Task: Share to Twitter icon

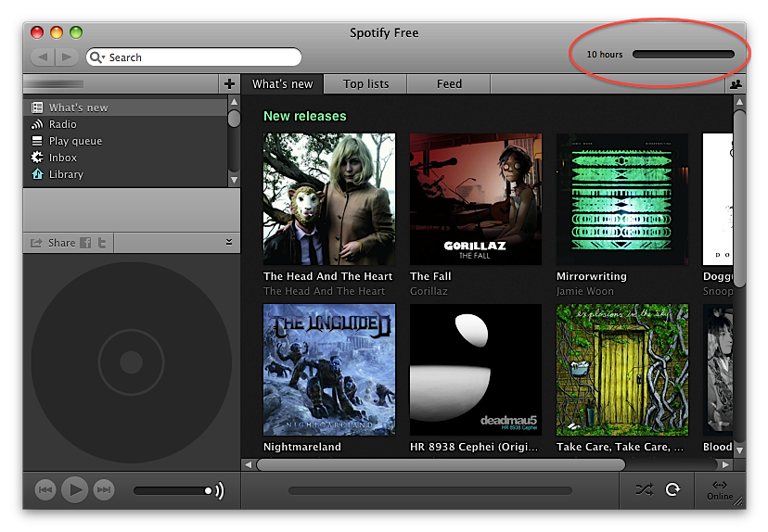Action: point(102,243)
